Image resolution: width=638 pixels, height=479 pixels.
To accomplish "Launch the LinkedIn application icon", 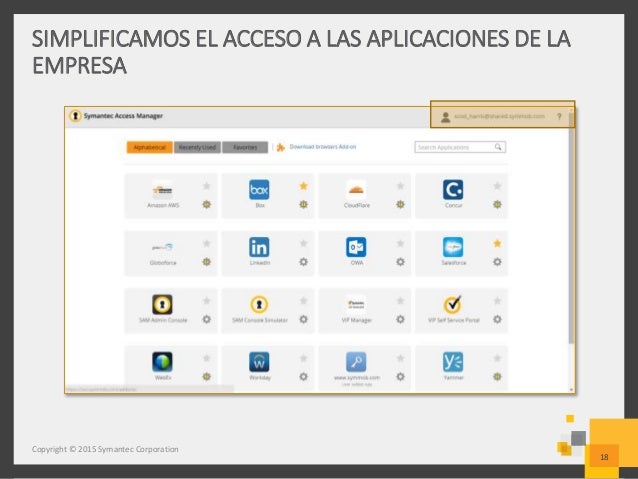I will click(x=259, y=247).
